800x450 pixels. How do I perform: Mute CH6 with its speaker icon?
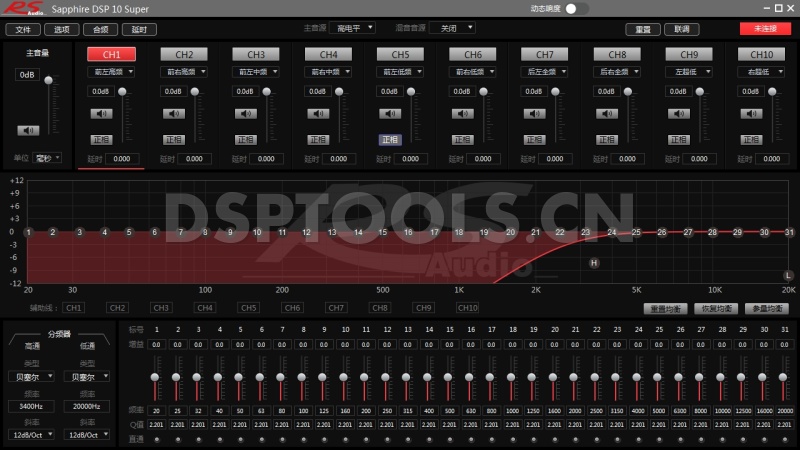tap(462, 113)
